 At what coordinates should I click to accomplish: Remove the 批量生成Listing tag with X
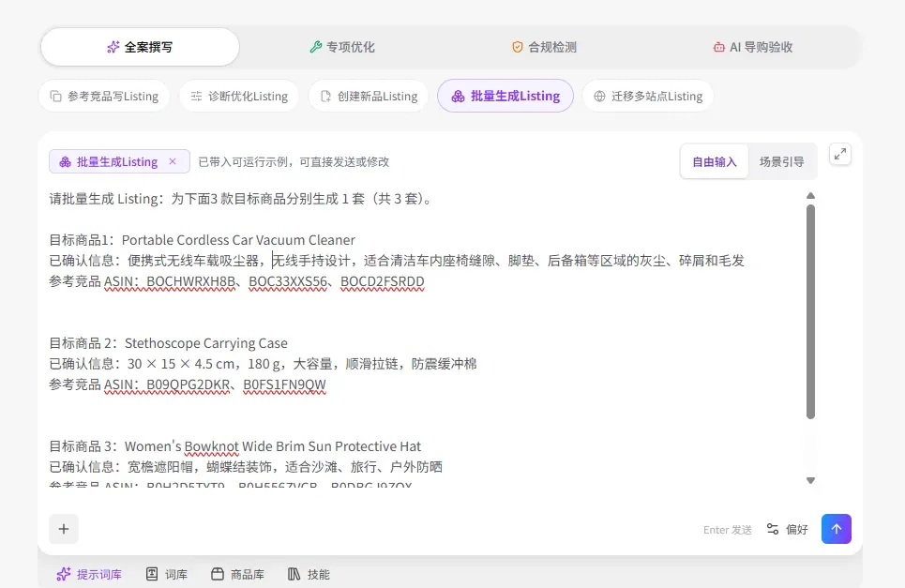[x=173, y=161]
